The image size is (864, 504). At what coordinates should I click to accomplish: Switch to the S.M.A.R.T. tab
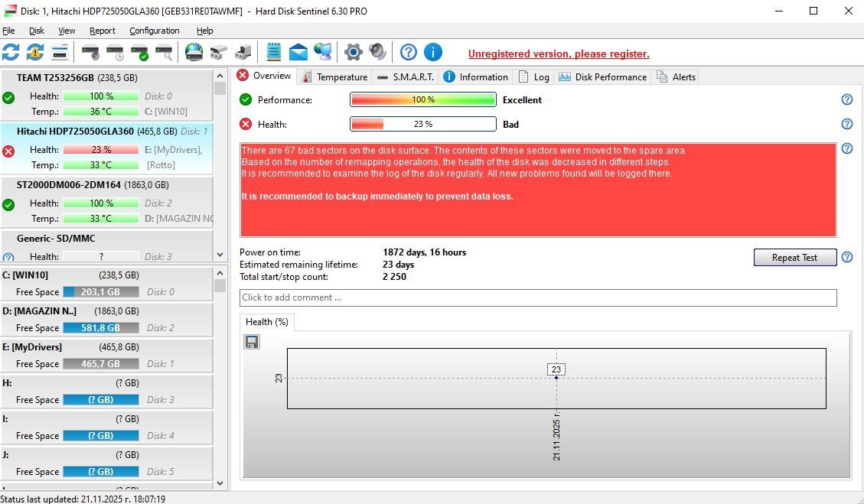[406, 76]
